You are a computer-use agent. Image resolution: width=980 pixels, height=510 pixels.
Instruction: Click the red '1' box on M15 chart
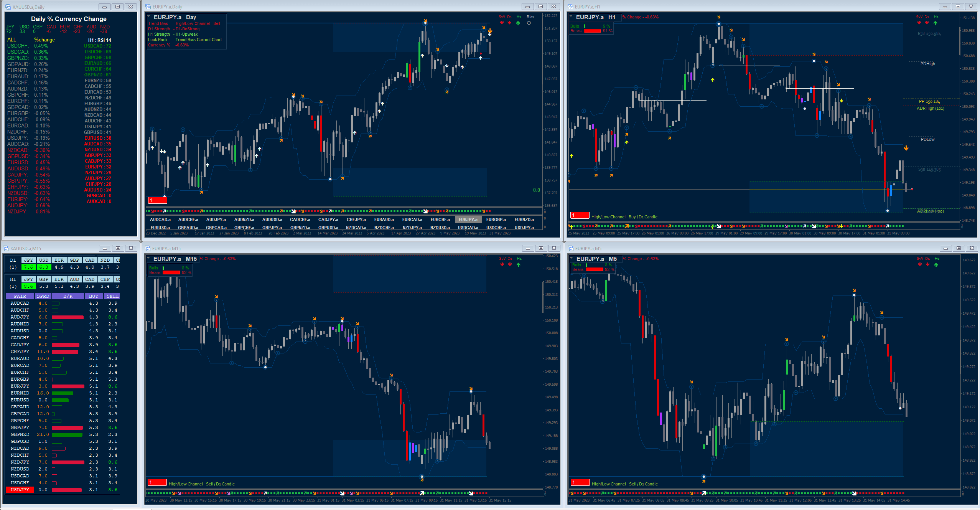pyautogui.click(x=157, y=482)
